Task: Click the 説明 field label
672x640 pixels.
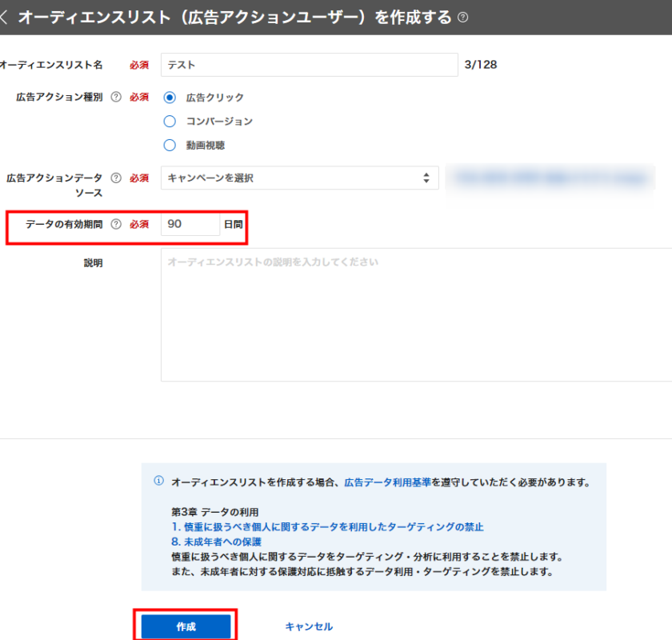Action: pyautogui.click(x=93, y=262)
